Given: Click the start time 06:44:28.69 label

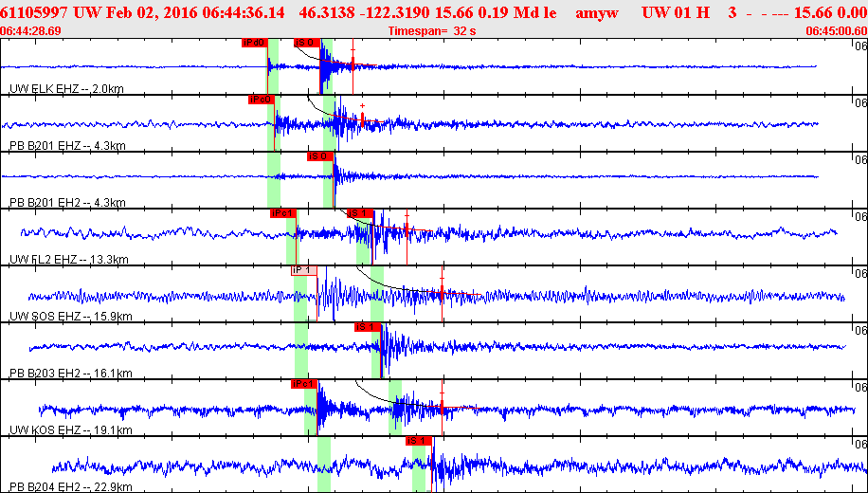Looking at the screenshot, I should click(x=31, y=30).
